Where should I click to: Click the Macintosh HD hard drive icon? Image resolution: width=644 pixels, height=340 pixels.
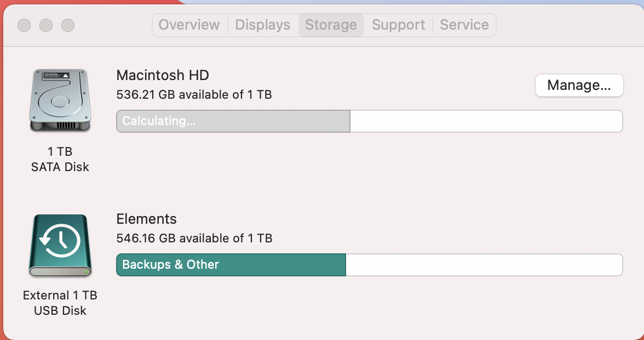(60, 100)
